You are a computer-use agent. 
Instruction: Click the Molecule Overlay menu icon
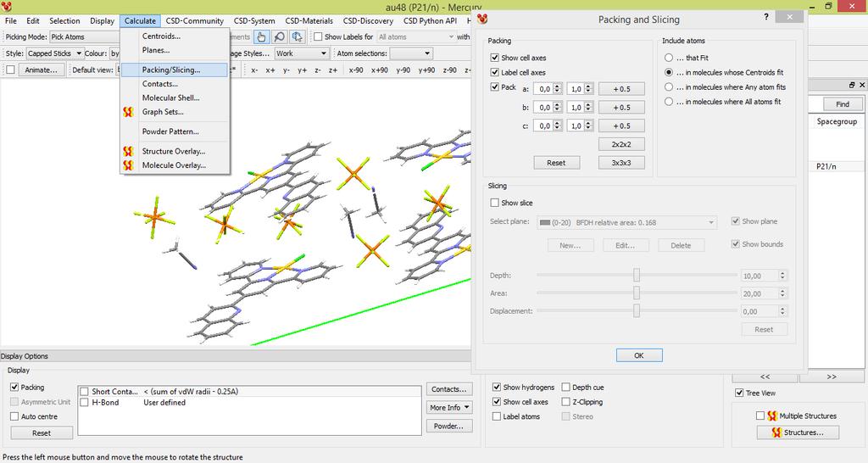(x=129, y=165)
